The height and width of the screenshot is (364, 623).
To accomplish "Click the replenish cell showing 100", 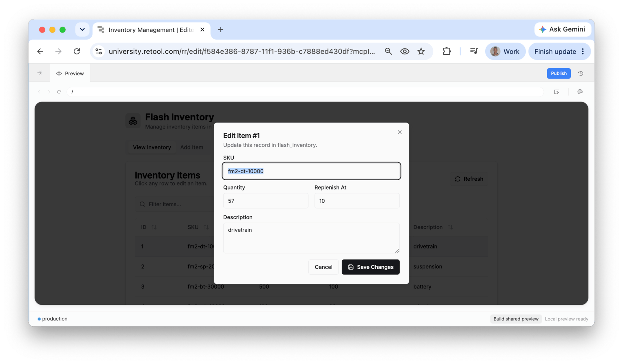I will tap(333, 287).
